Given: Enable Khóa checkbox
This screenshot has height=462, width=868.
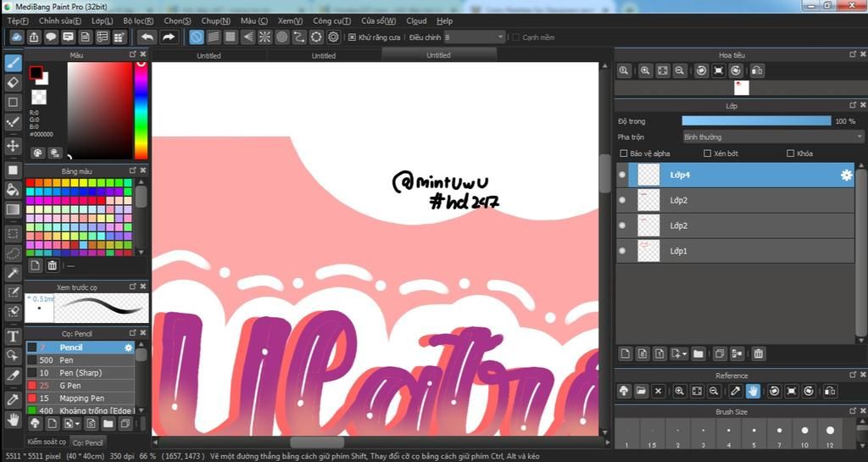Looking at the screenshot, I should (x=791, y=153).
